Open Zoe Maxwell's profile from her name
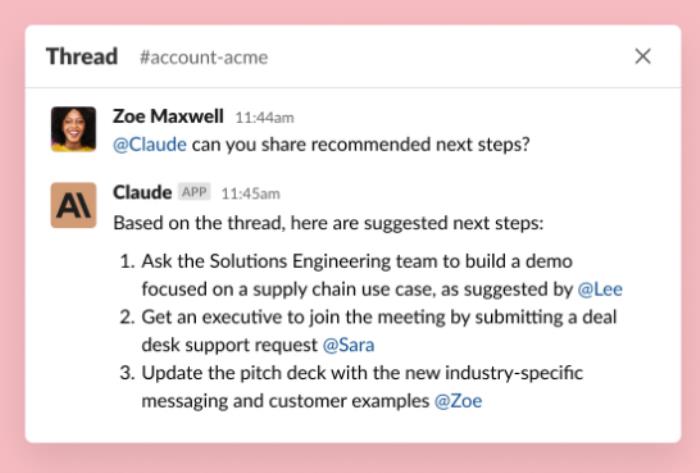 [x=168, y=116]
